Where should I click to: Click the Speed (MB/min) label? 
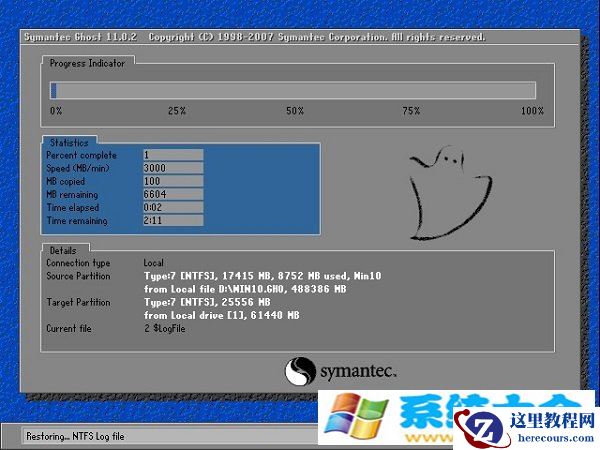tap(78, 168)
